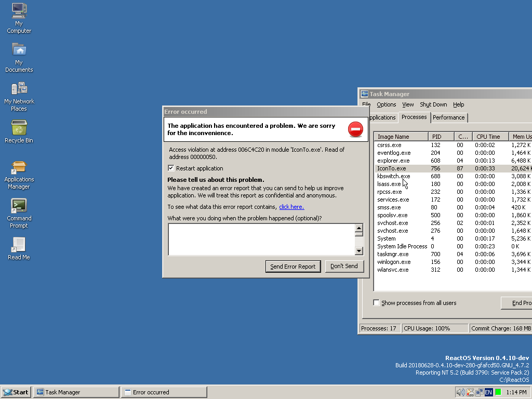532x399 pixels.
Task: Switch to Error occurred taskbar button
Action: [x=164, y=392]
